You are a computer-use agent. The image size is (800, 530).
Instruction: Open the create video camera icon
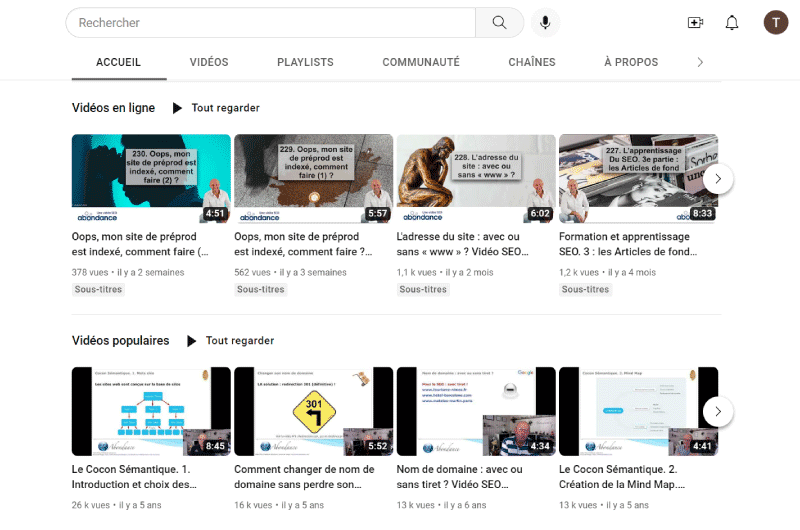[695, 22]
